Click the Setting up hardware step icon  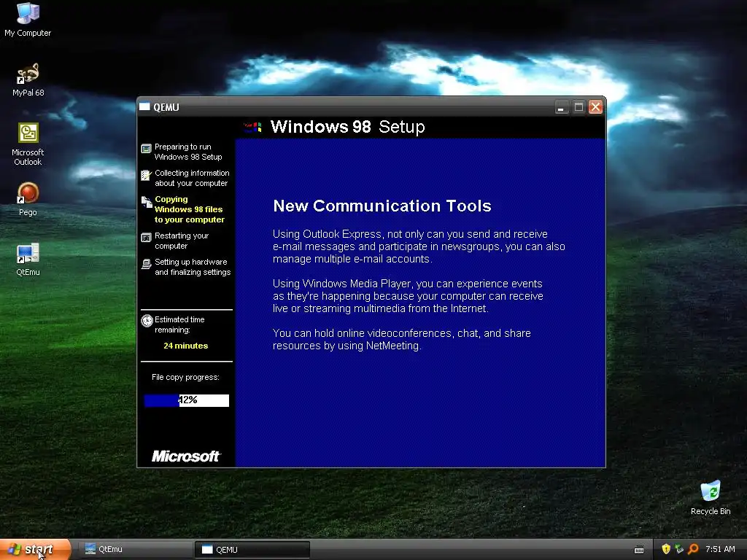point(146,264)
